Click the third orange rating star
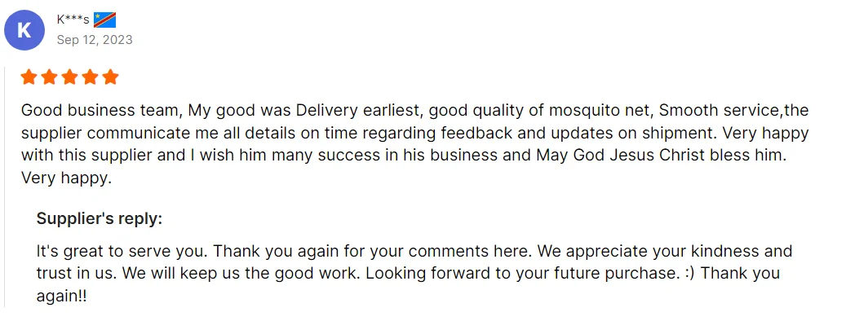Image resolution: width=868 pixels, height=334 pixels. [69, 77]
